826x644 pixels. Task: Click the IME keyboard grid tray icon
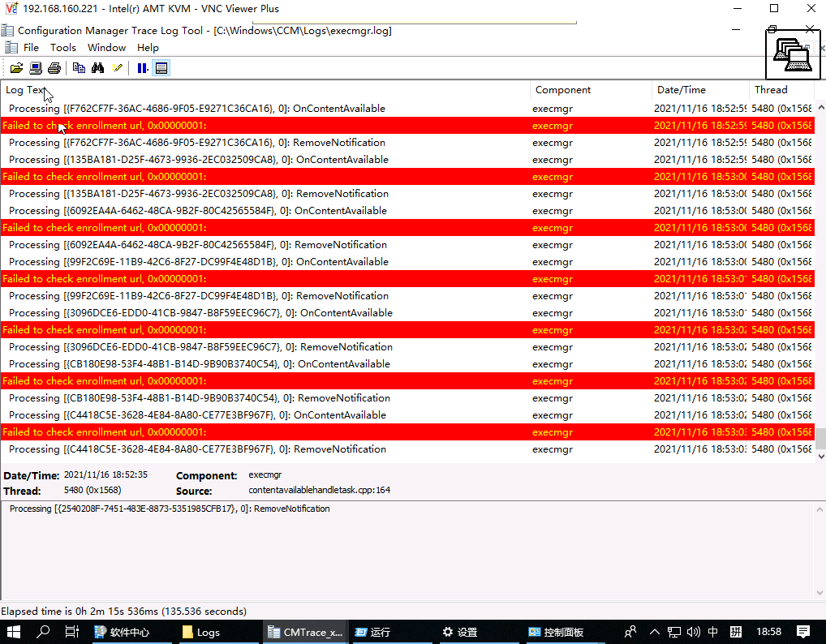click(736, 632)
